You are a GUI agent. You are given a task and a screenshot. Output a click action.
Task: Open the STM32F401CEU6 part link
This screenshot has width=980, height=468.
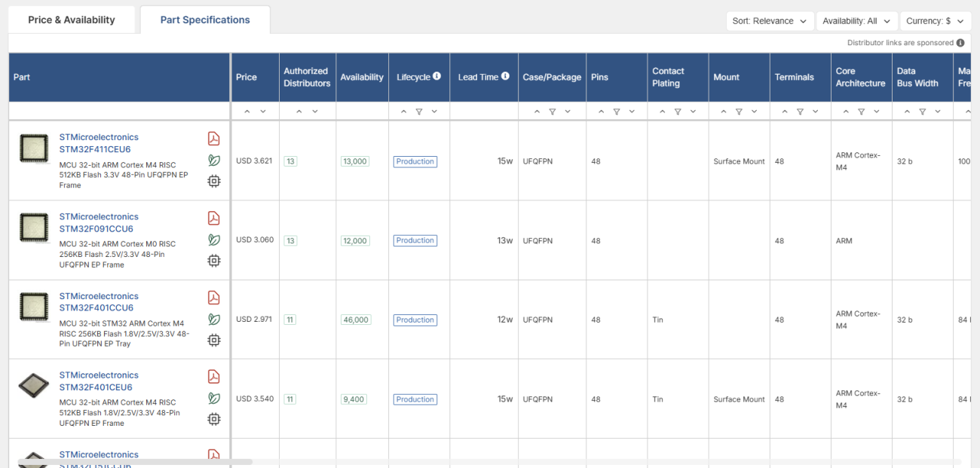click(x=96, y=387)
